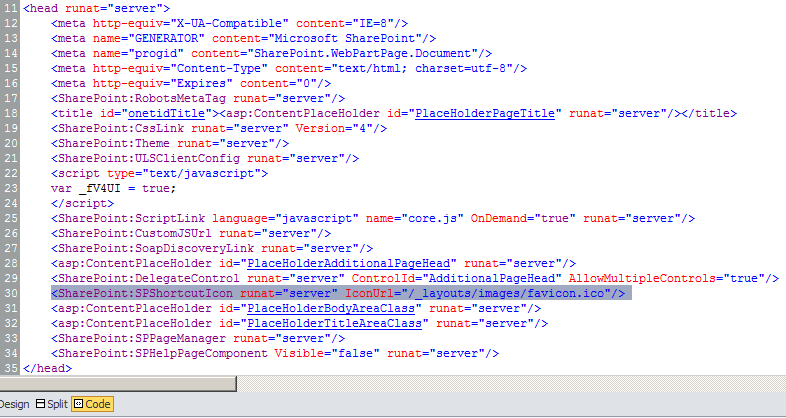Switch to the Split view tab

point(52,404)
